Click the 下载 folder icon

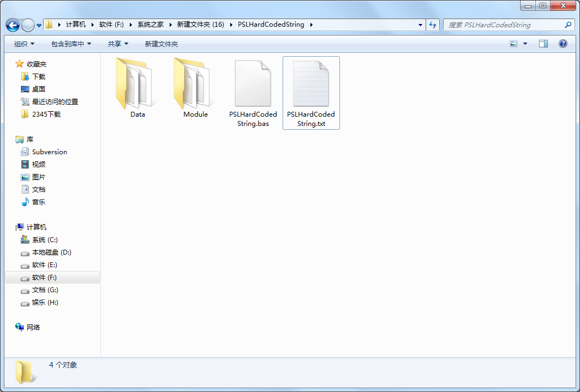tap(25, 76)
